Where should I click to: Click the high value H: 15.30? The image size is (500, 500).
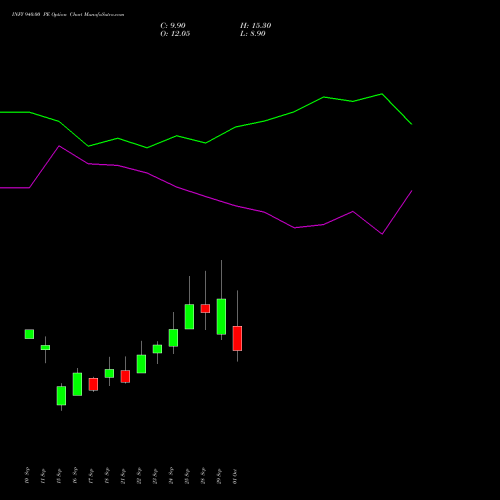(255, 26)
